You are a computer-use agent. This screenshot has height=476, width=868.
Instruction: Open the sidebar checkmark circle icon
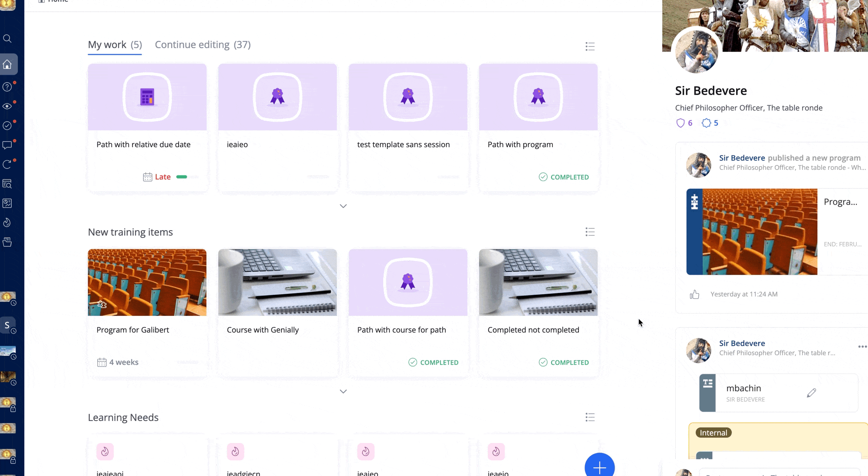tap(7, 126)
